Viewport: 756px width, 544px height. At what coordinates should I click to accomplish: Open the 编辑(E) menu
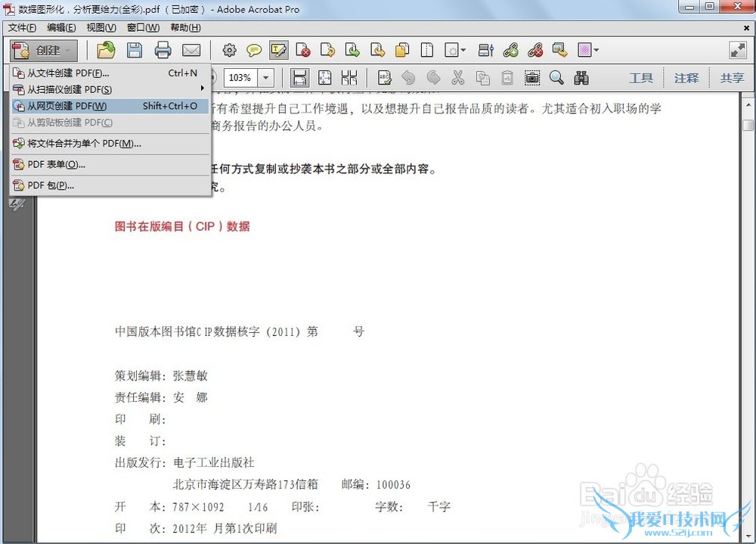coord(61,28)
